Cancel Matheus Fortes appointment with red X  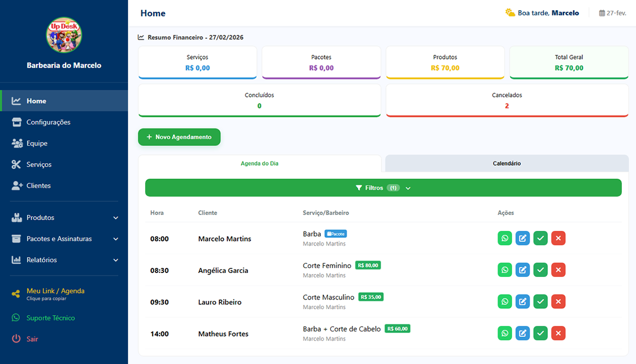559,333
